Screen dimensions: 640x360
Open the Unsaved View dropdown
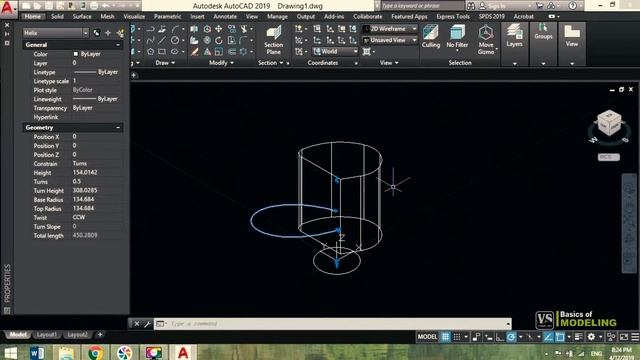(x=390, y=40)
